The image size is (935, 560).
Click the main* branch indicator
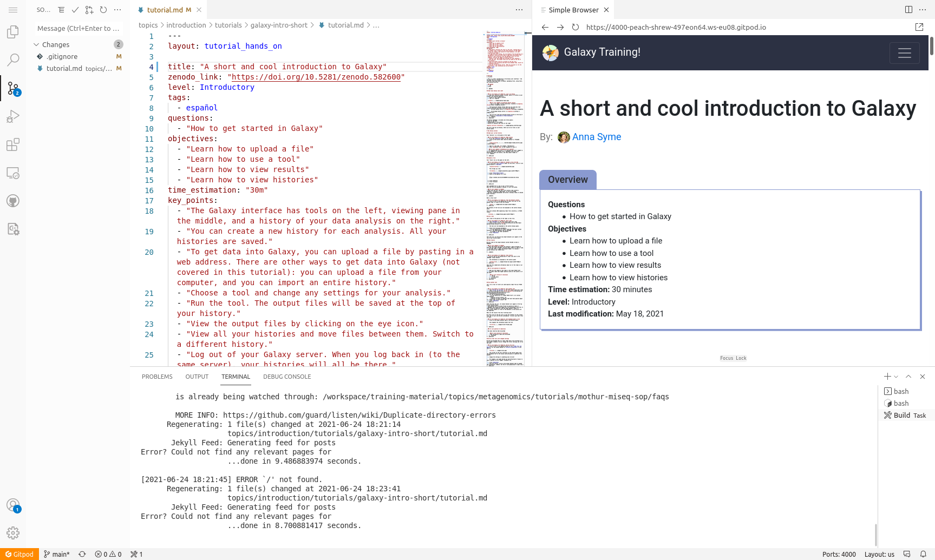pos(57,554)
